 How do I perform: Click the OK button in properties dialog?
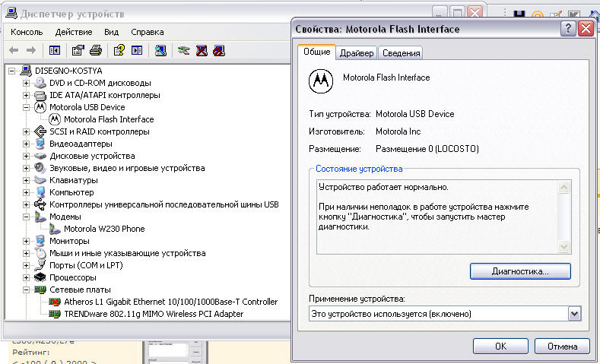[500, 346]
